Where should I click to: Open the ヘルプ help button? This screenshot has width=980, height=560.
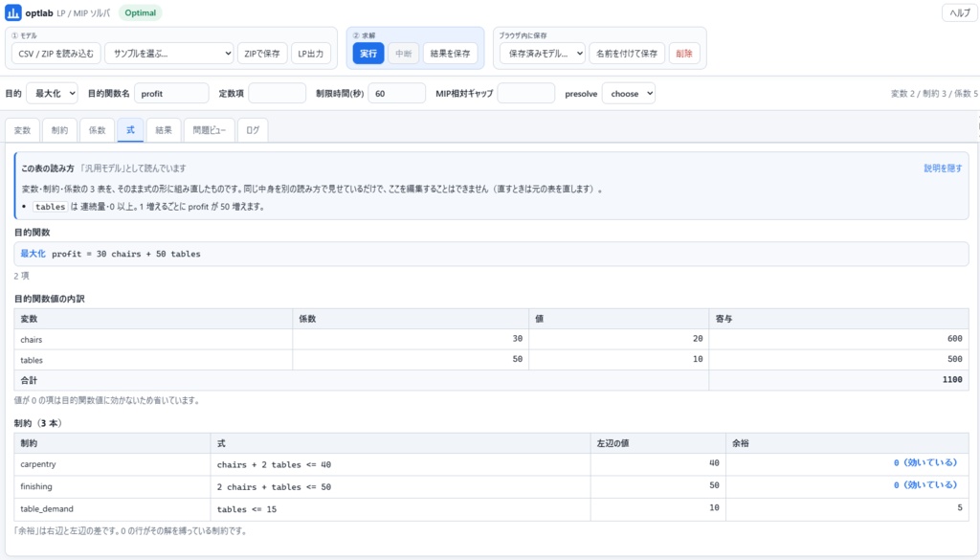[959, 13]
